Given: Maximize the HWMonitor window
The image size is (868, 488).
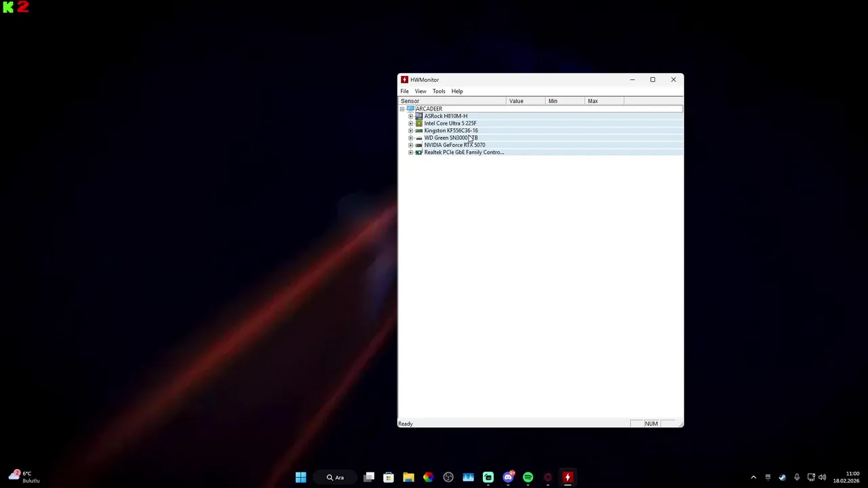Looking at the screenshot, I should [652, 79].
